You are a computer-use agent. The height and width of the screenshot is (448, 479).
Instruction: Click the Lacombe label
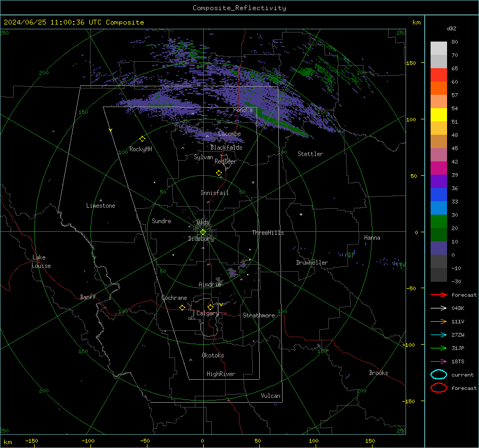click(x=229, y=134)
